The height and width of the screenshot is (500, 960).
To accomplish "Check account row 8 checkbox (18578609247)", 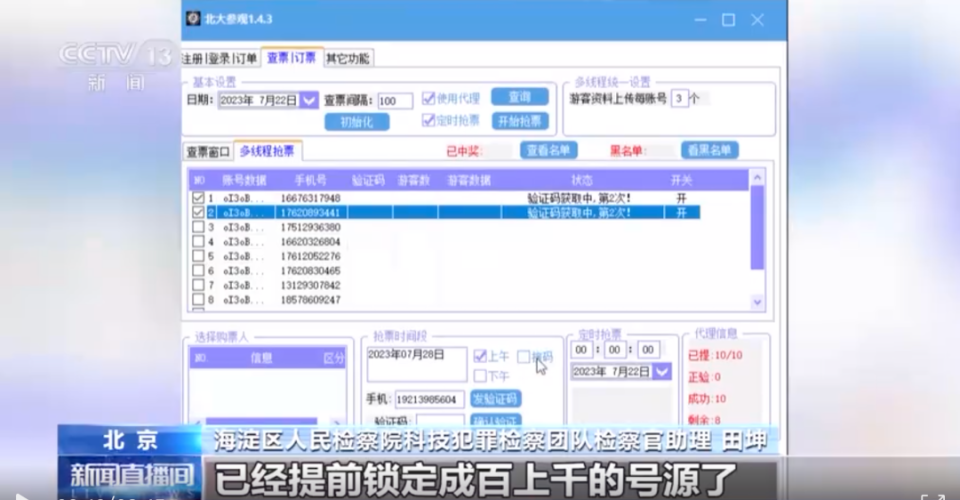I will pyautogui.click(x=198, y=300).
